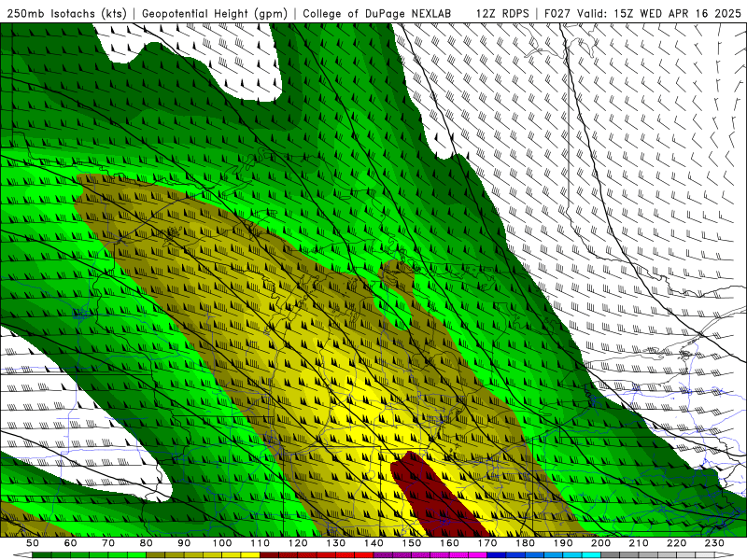
Task: Click the 180 value on the color scale
Action: (x=525, y=543)
